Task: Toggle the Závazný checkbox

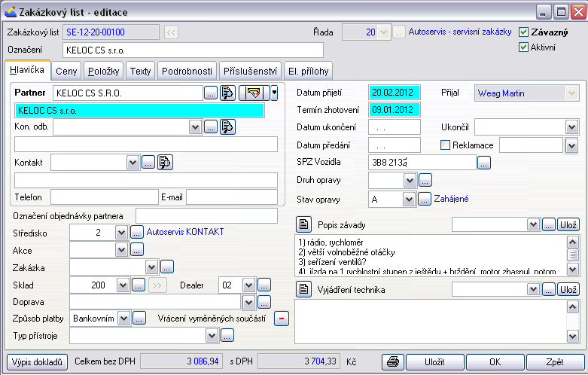Action: [x=524, y=32]
